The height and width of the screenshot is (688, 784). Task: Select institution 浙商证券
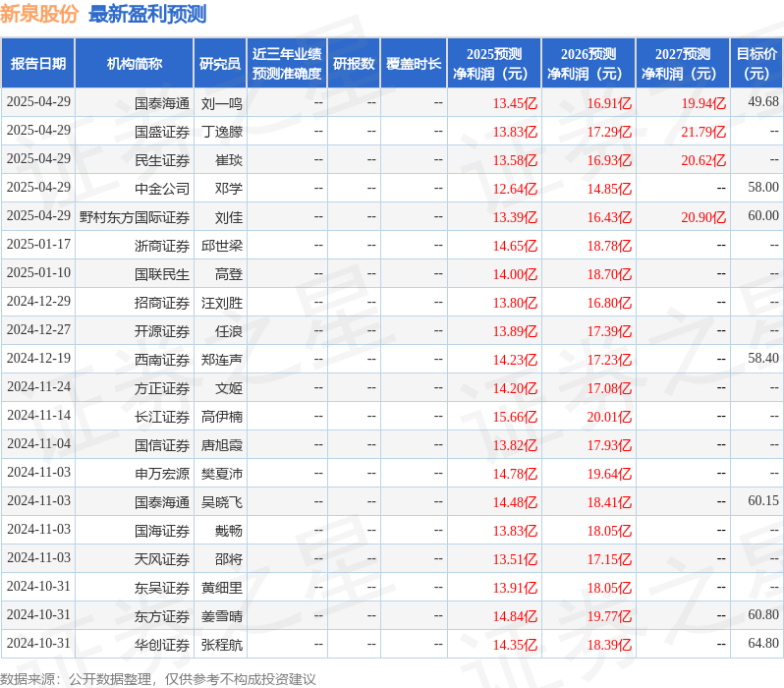(162, 246)
